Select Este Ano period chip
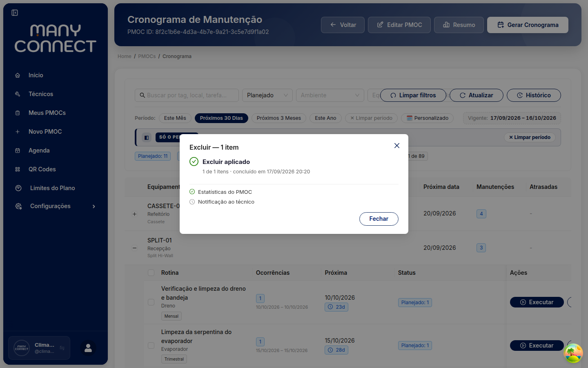 325,118
